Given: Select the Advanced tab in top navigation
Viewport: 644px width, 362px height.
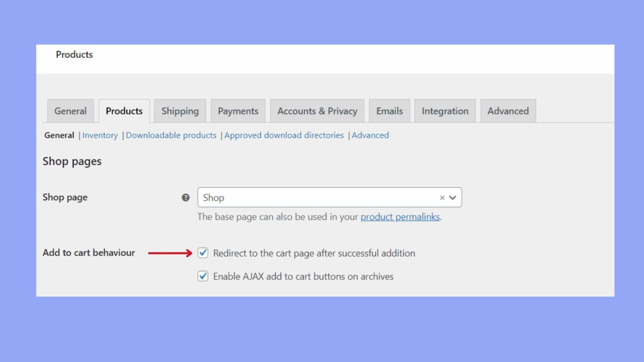Looking at the screenshot, I should tap(508, 111).
